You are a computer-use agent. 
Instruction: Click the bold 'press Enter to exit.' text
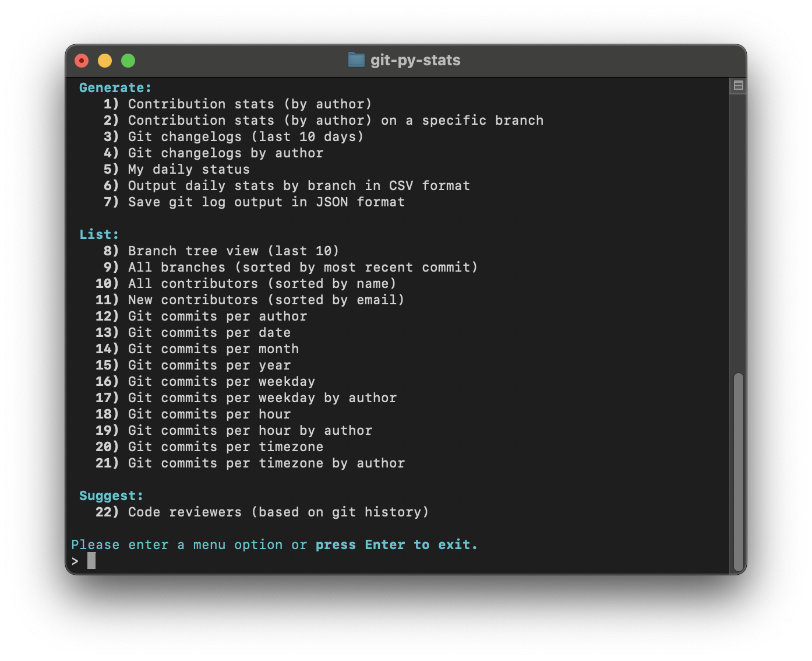click(397, 544)
